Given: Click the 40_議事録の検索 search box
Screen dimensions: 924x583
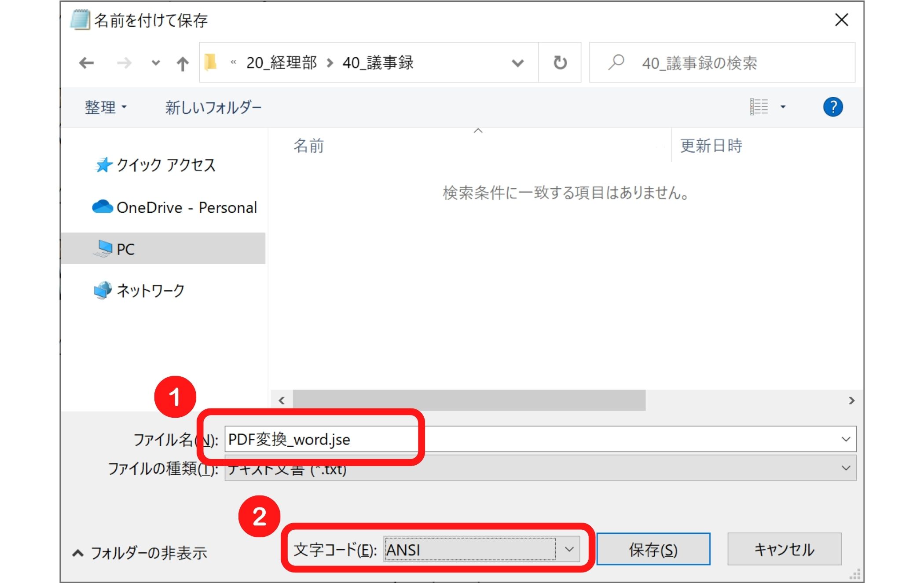Looking at the screenshot, I should point(722,62).
